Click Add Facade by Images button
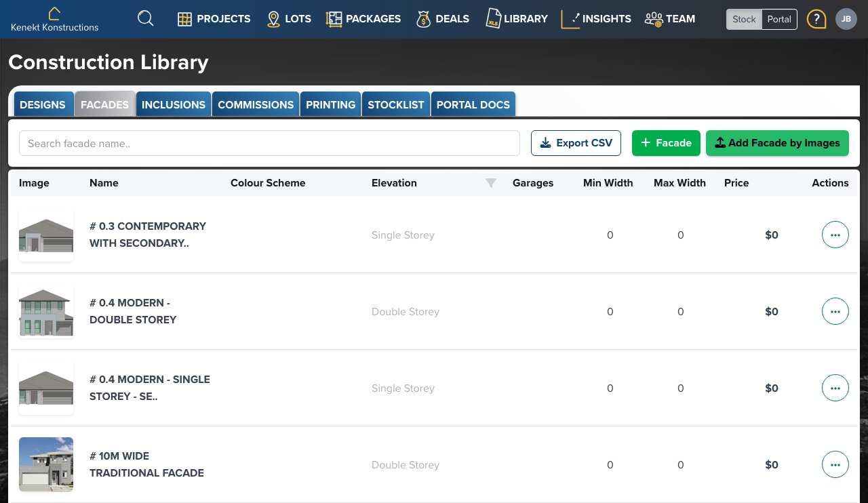The image size is (868, 503). pos(777,143)
